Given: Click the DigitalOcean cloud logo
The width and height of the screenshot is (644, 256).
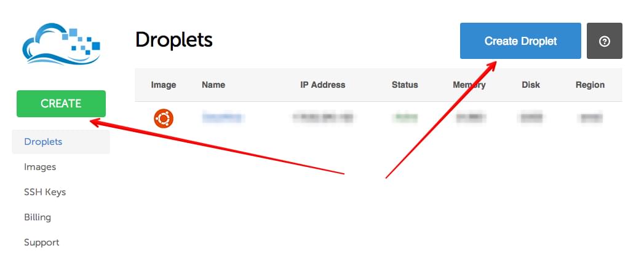Looking at the screenshot, I should [61, 44].
